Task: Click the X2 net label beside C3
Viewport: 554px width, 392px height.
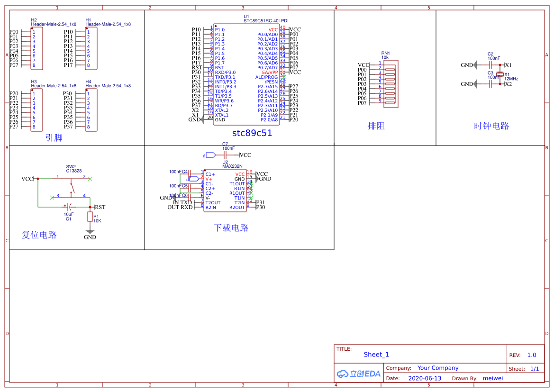Action: point(508,84)
